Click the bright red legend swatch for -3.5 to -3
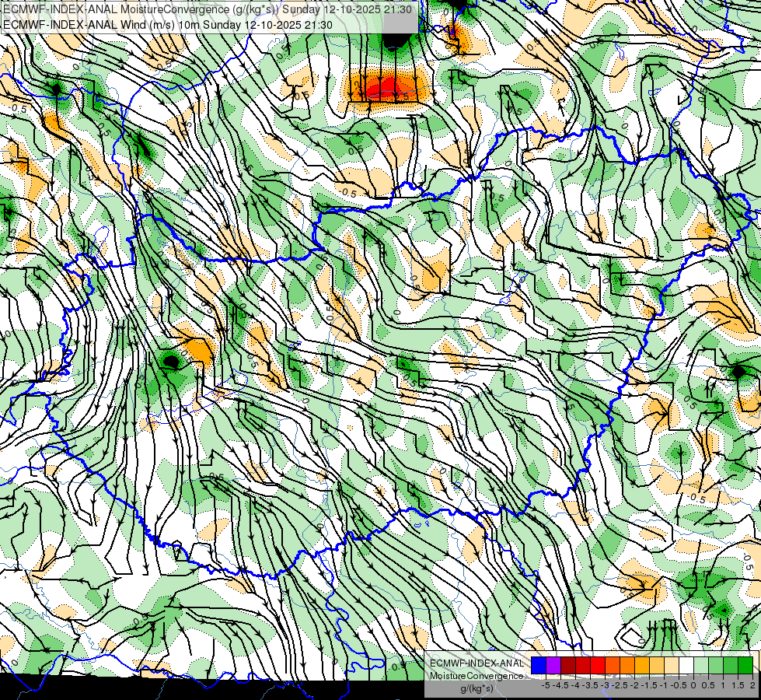Image resolution: width=761 pixels, height=700 pixels. coord(598,665)
